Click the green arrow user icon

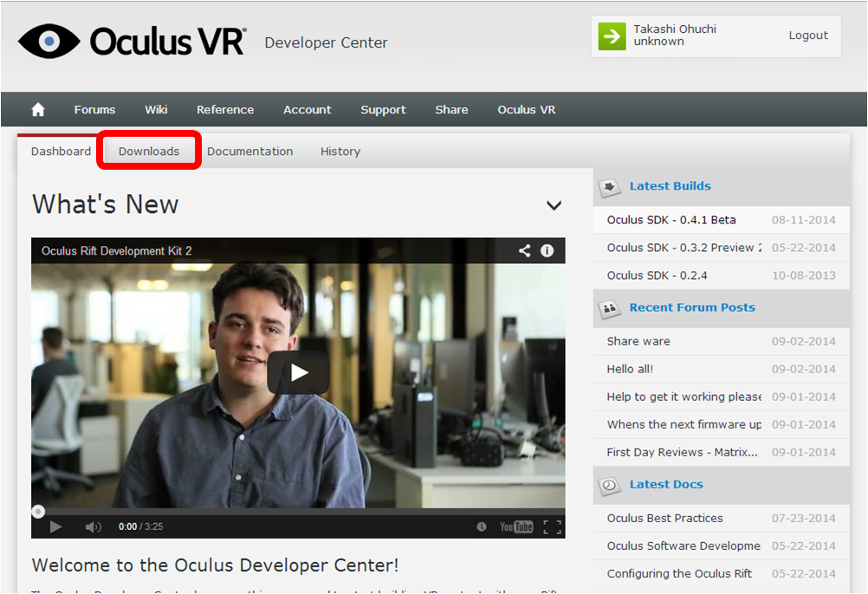[x=612, y=36]
